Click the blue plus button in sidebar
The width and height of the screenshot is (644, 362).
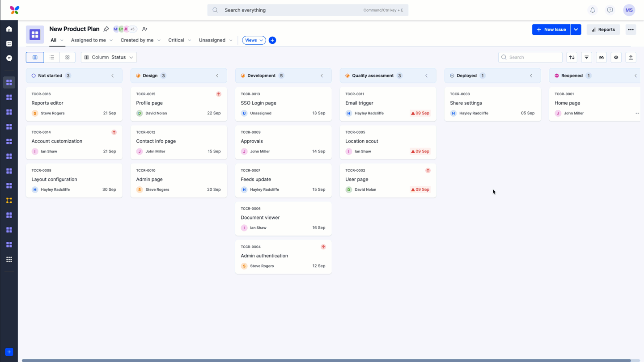(9, 352)
